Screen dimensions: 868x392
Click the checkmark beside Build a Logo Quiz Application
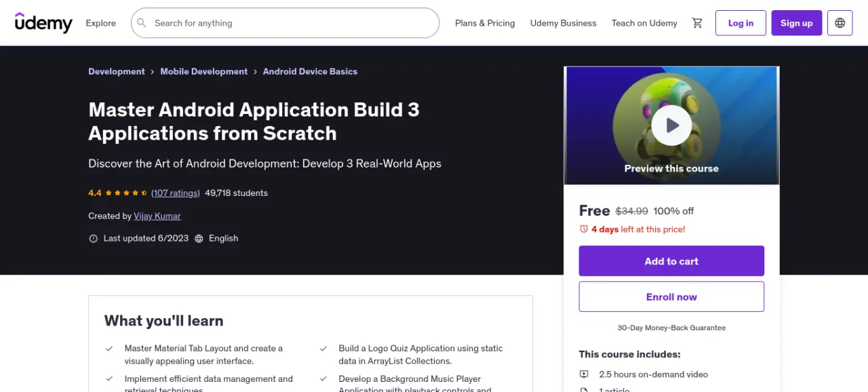[323, 349]
